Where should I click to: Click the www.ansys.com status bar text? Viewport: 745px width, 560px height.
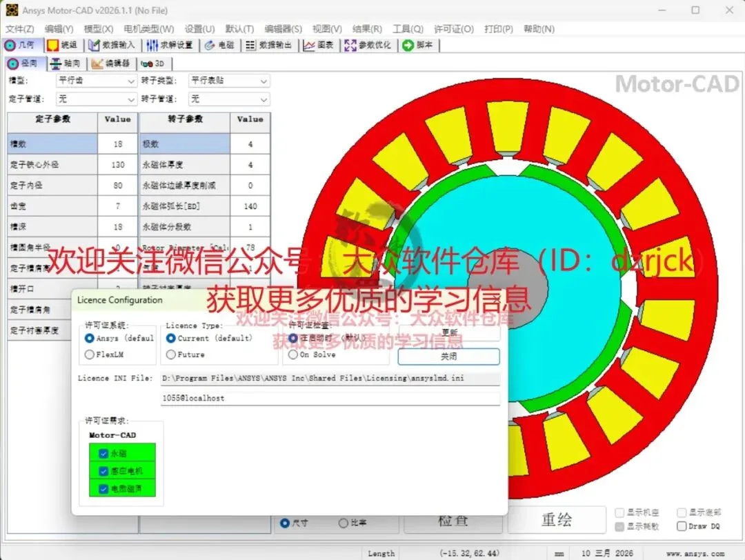click(695, 554)
